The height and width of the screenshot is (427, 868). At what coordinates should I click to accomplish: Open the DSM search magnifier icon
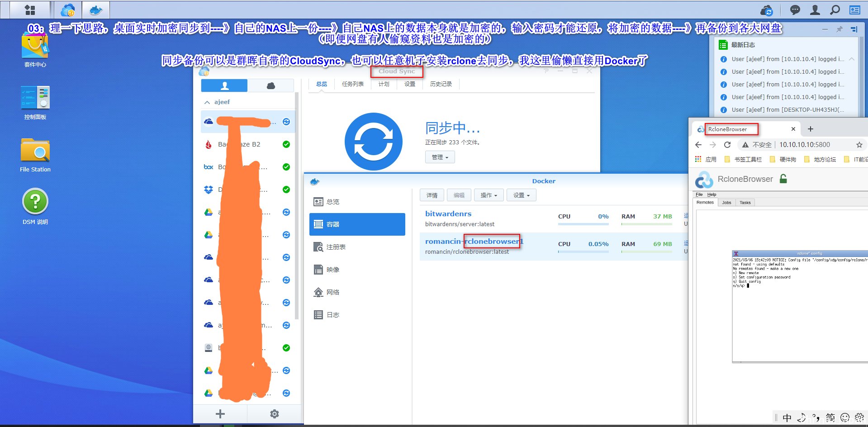835,10
